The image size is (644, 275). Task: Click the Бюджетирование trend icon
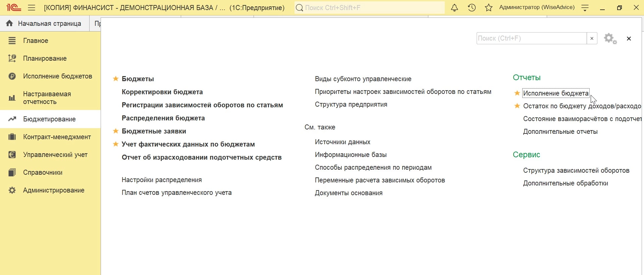[x=12, y=119]
